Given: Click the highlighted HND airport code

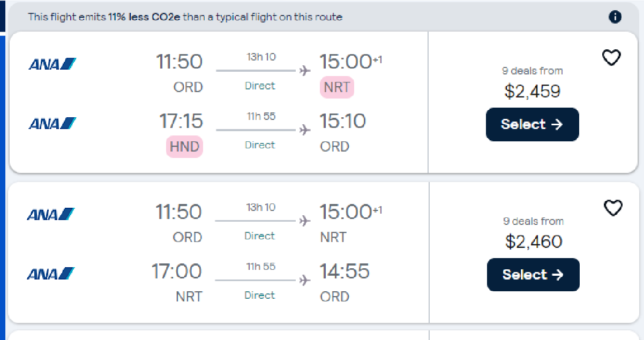Looking at the screenshot, I should (184, 147).
